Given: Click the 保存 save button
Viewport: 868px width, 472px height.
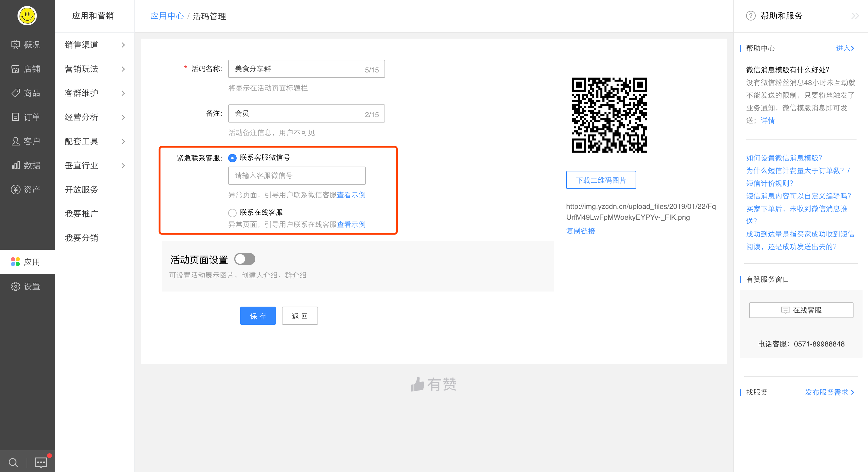Looking at the screenshot, I should click(258, 316).
